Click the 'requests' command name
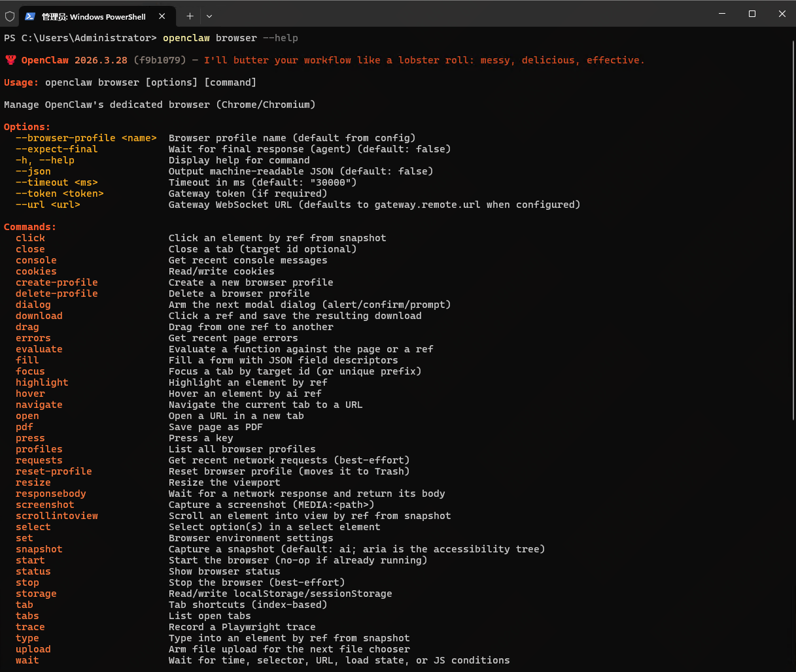Image resolution: width=796 pixels, height=672 pixels. 39,460
